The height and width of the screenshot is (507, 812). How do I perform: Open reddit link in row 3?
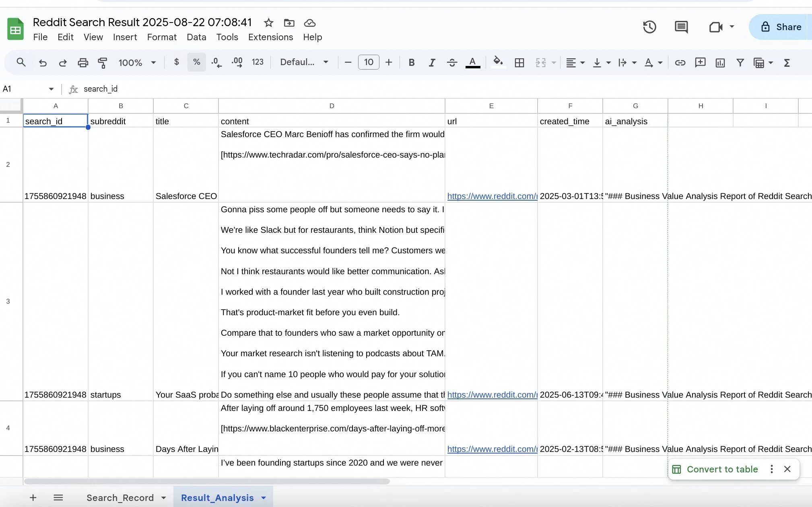click(492, 395)
